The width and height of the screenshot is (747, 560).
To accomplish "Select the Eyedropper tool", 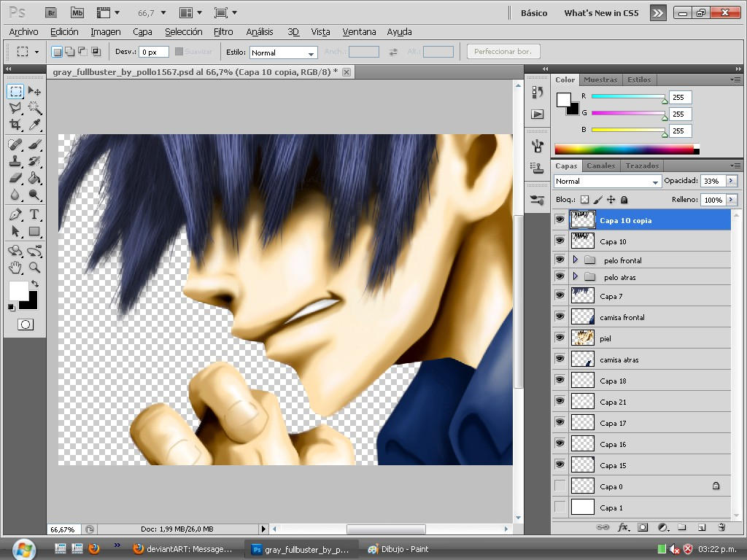I will coord(34,125).
